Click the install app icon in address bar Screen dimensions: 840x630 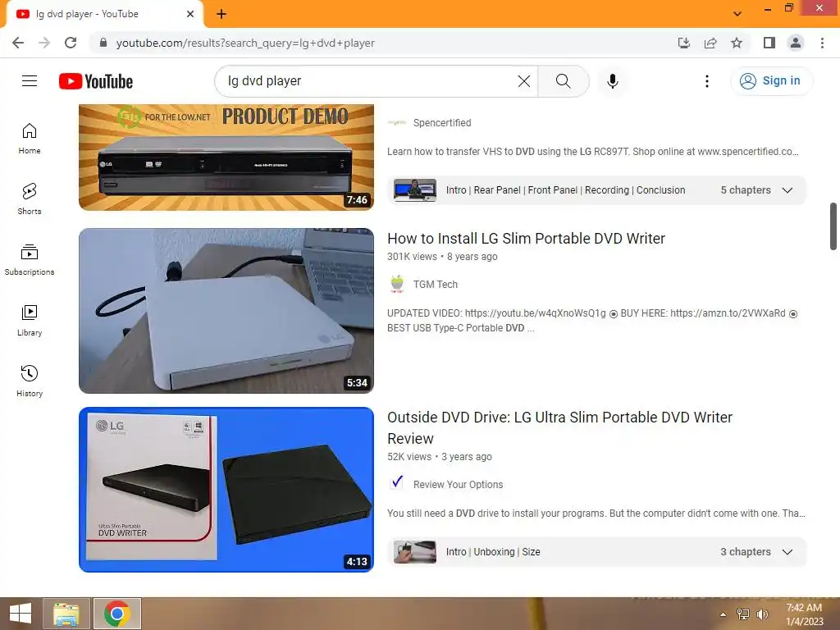[683, 43]
